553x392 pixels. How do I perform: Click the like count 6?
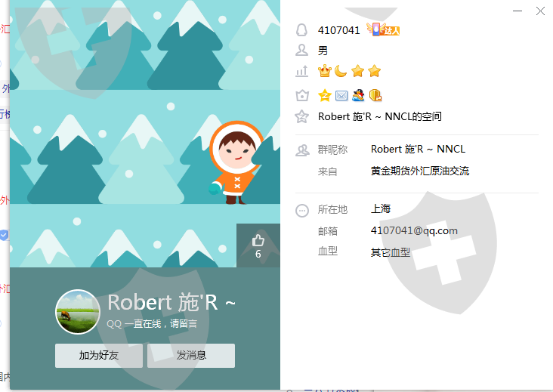point(258,254)
